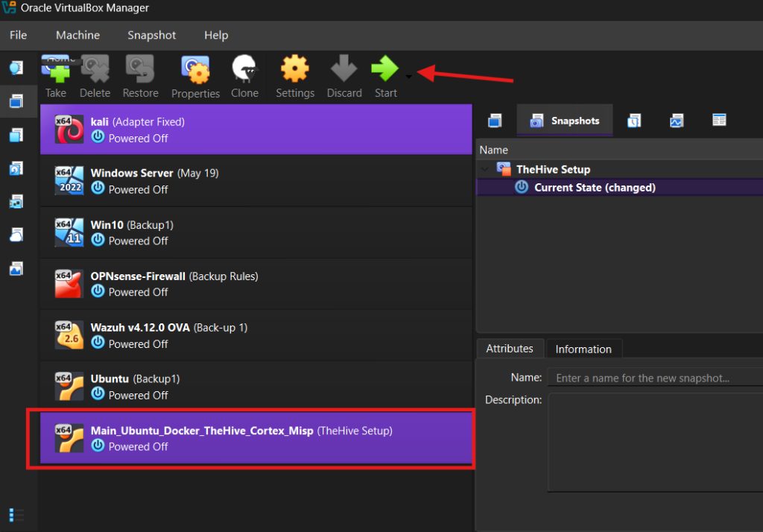Click the list menu icon at bottom of sidebar
This screenshot has width=763, height=532.
pos(16,515)
